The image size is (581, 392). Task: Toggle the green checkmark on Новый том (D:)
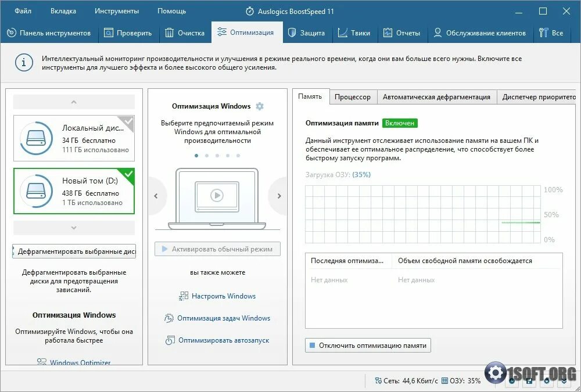(x=129, y=174)
